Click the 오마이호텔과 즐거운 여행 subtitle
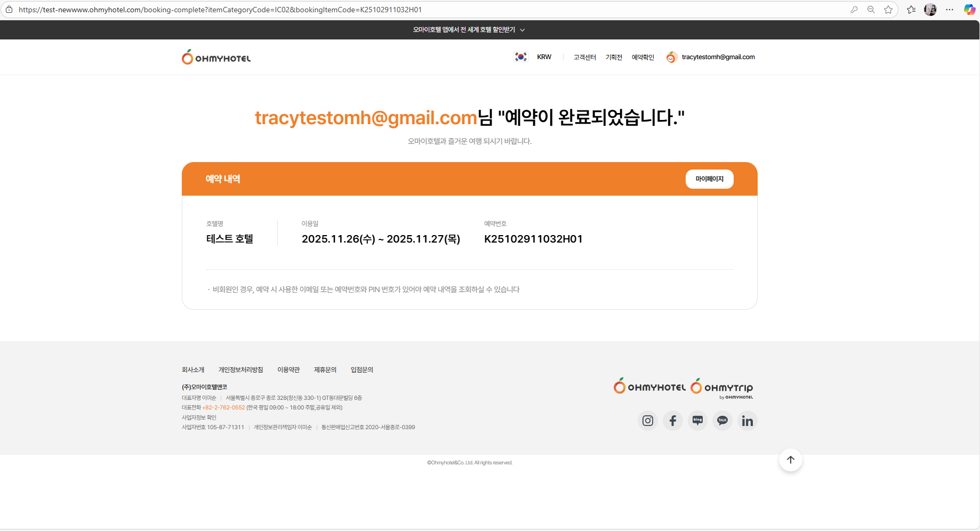980x531 pixels. click(470, 141)
